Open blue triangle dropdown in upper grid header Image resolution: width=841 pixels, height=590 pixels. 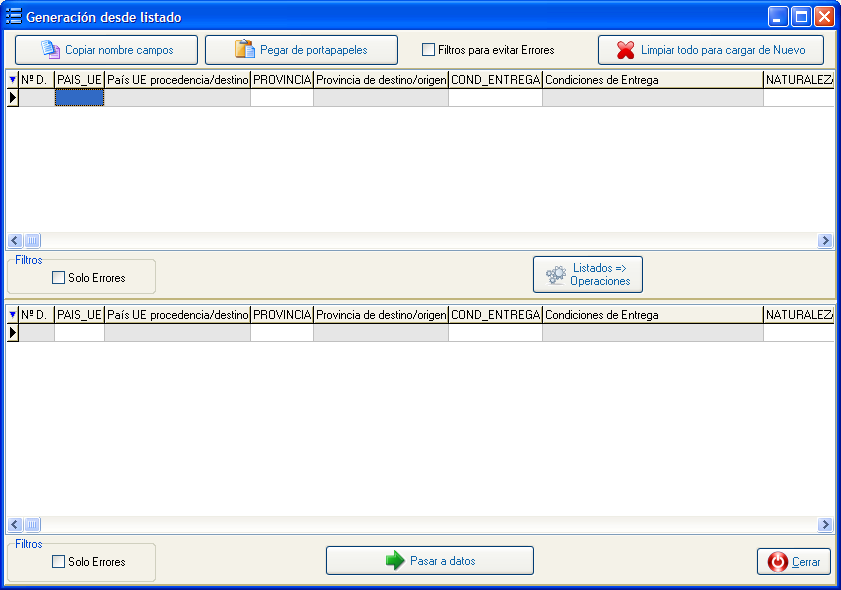coord(12,79)
